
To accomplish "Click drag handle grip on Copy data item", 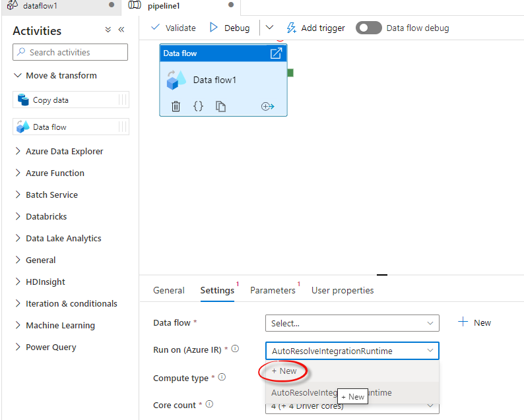I will coord(123,100).
